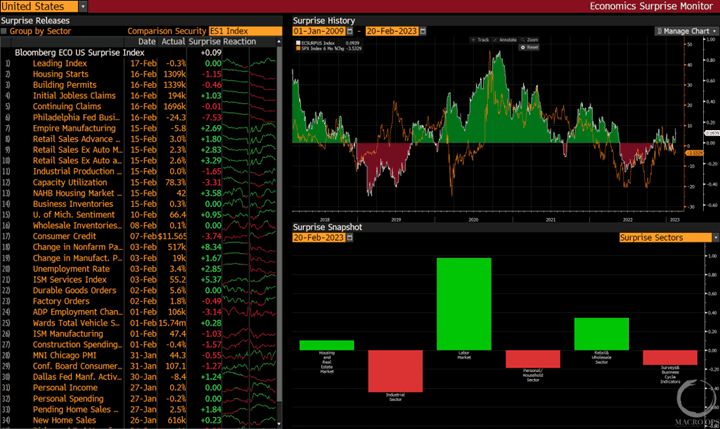Click Bloomberg ECO US Surprise Index row
Image resolution: width=720 pixels, height=429 pixels.
[139, 53]
